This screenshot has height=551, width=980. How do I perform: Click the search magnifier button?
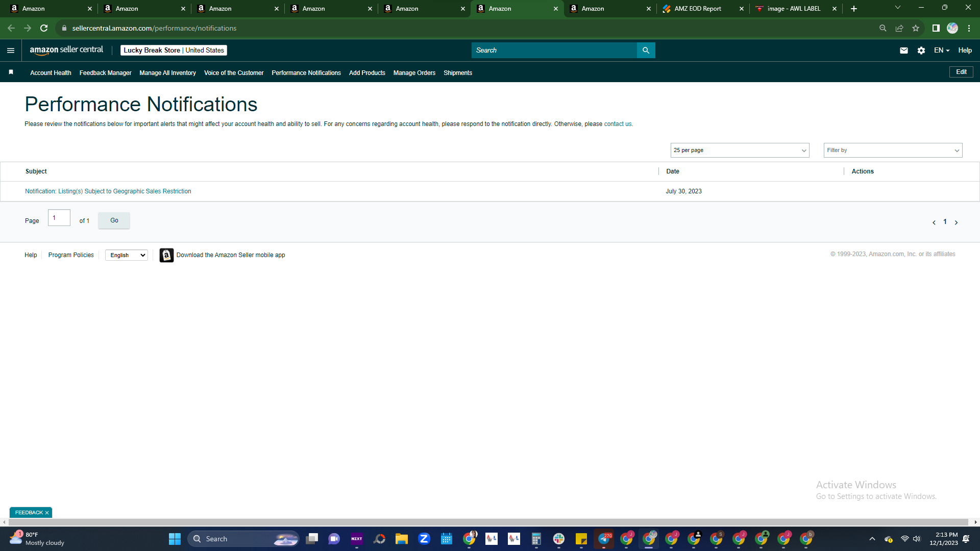point(646,51)
